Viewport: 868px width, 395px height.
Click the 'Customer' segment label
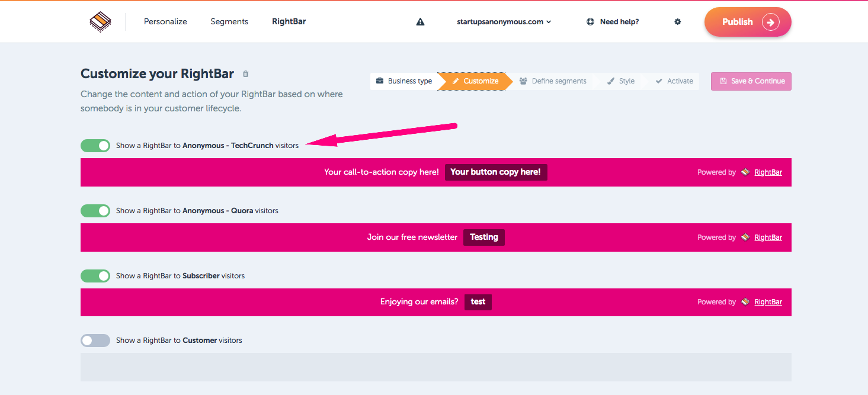tap(200, 341)
